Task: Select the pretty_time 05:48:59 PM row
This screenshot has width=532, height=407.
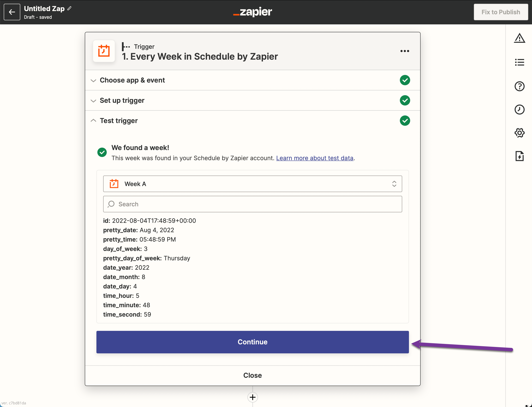Action: pos(140,239)
